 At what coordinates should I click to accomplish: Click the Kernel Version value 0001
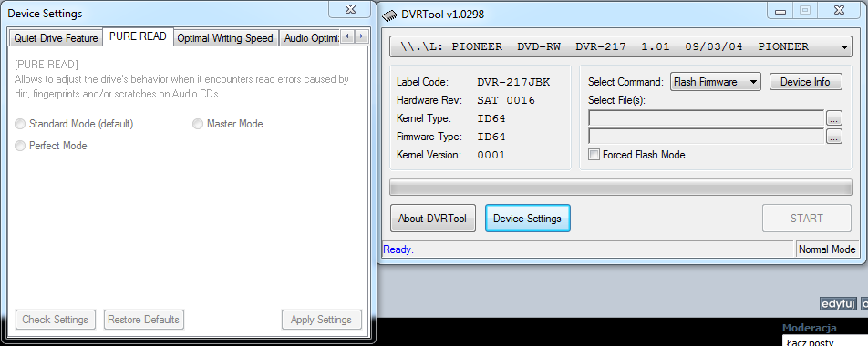coord(491,155)
